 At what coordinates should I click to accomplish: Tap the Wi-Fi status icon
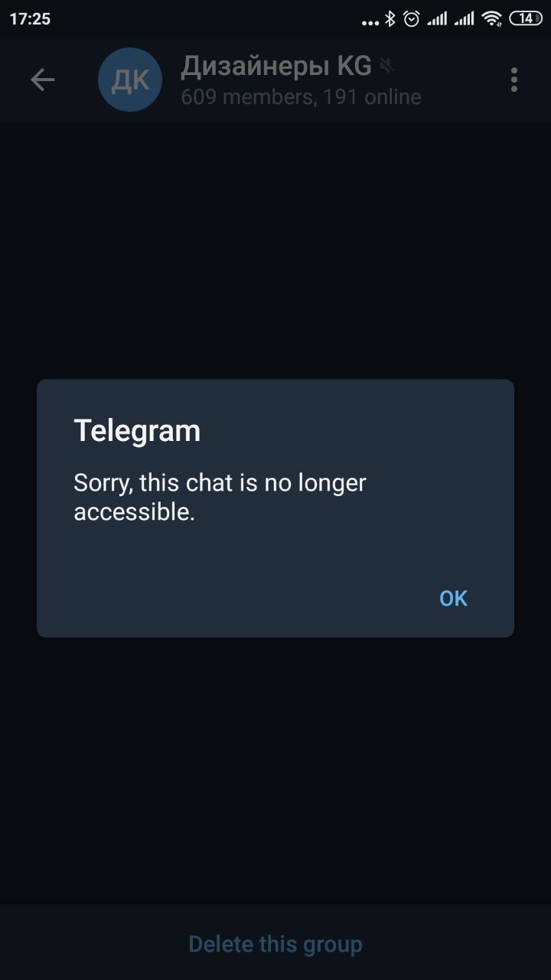(x=492, y=18)
